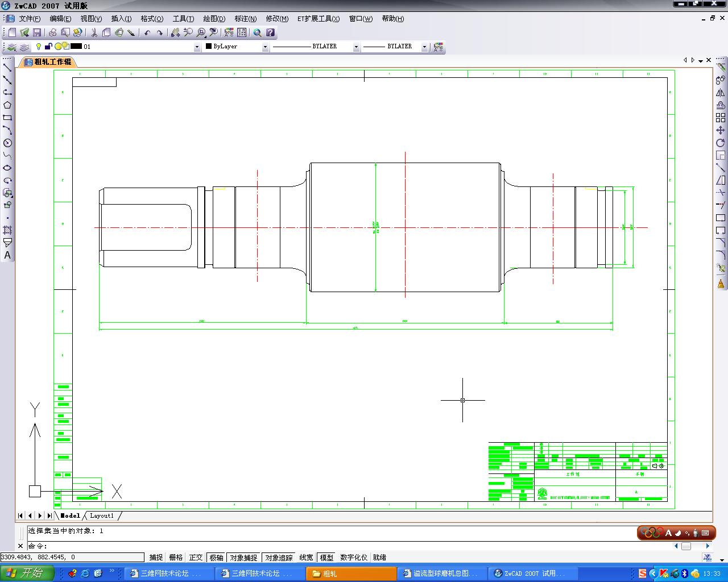This screenshot has width=728, height=582.
Task: Click the Save icon in toolbar
Action: coord(37,32)
